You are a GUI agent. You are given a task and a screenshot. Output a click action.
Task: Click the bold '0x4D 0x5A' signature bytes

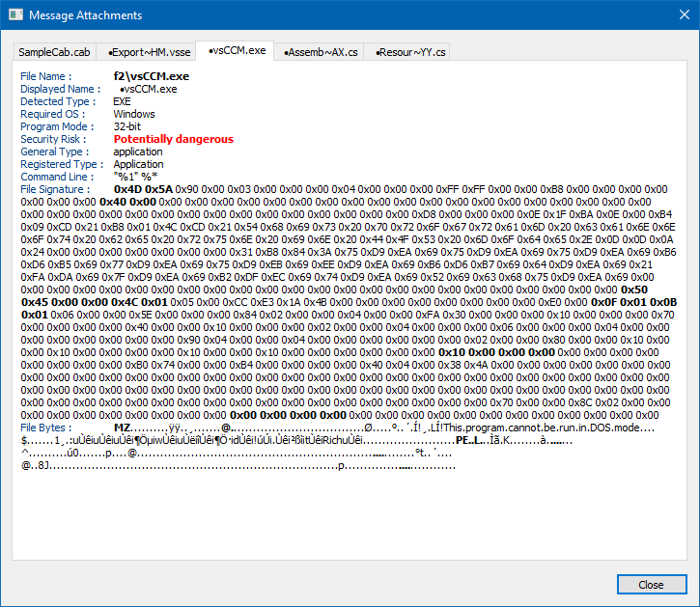(143, 189)
